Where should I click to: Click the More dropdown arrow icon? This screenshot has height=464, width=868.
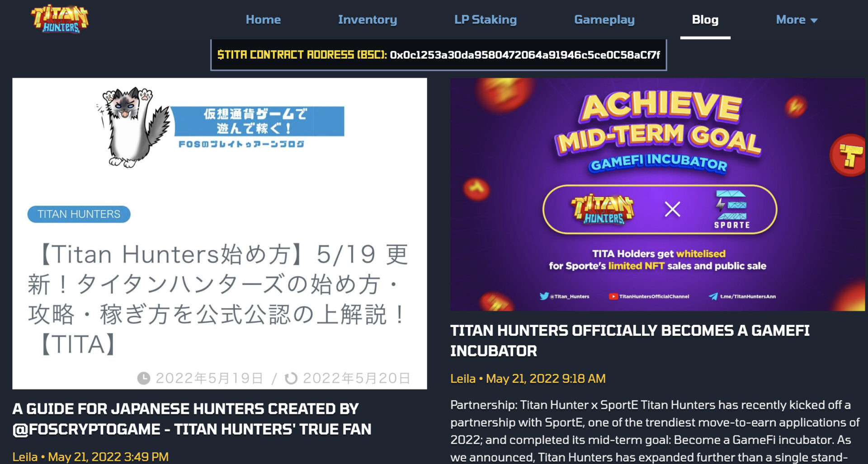point(814,20)
